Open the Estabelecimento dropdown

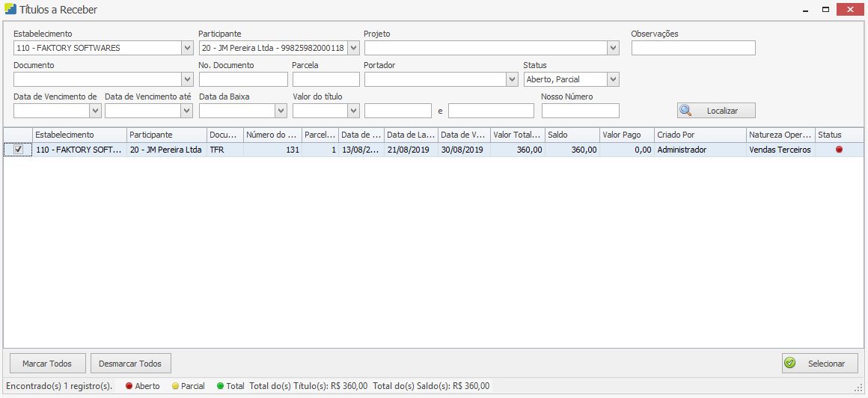coord(187,48)
